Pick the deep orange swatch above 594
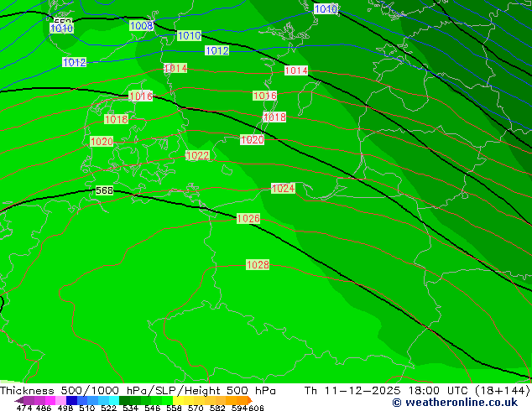Screen dimensions: 532x411 [243, 400]
